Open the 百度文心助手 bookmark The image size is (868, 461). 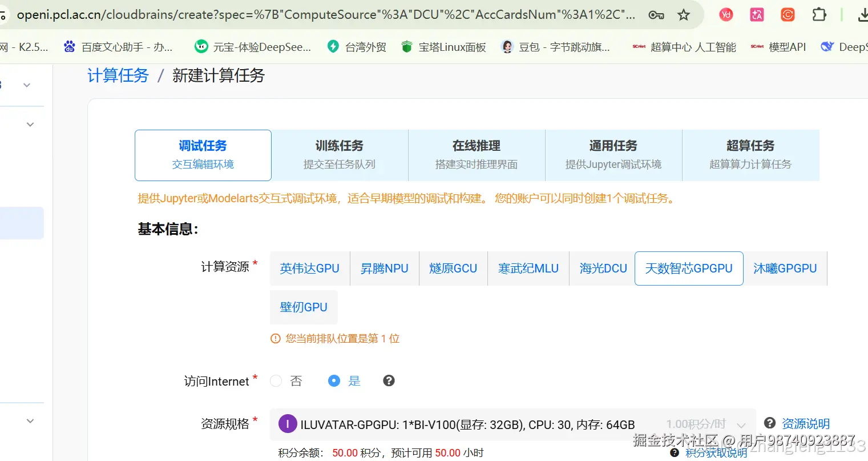point(118,47)
